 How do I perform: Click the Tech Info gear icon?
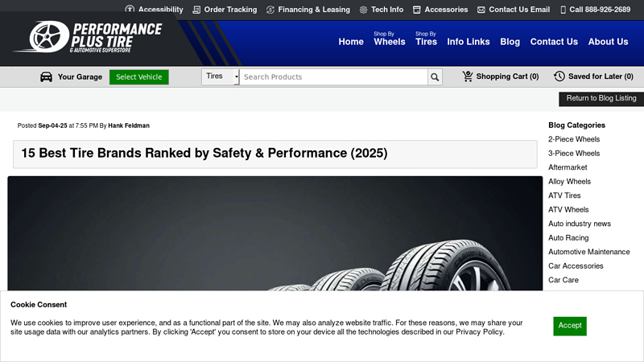pyautogui.click(x=364, y=10)
